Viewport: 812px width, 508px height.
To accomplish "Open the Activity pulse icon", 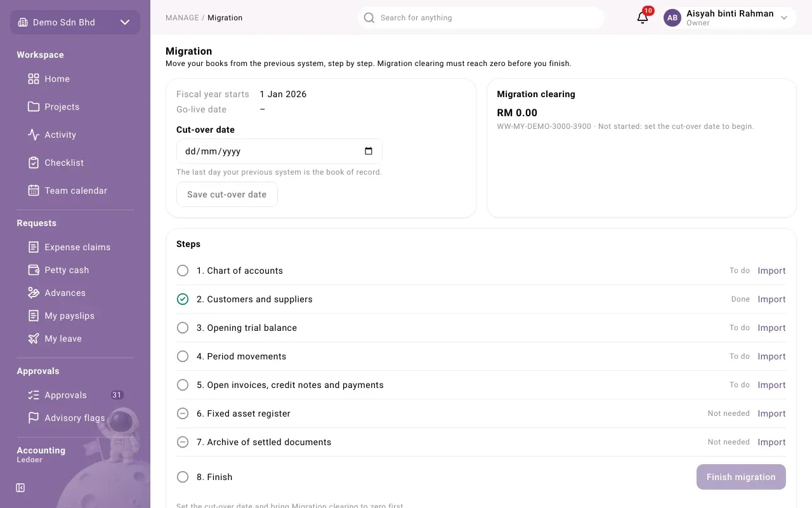I will 34,135.
